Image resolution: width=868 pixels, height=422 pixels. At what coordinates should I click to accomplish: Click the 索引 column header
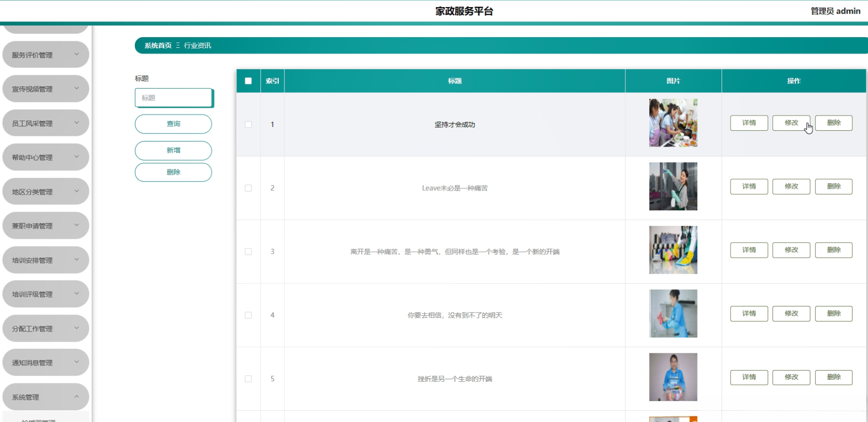[x=272, y=81]
